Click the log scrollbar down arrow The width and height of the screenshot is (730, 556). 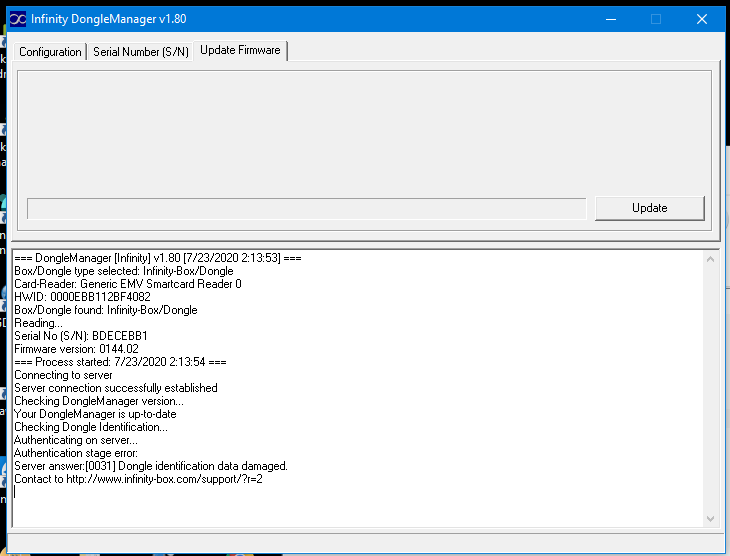[710, 519]
